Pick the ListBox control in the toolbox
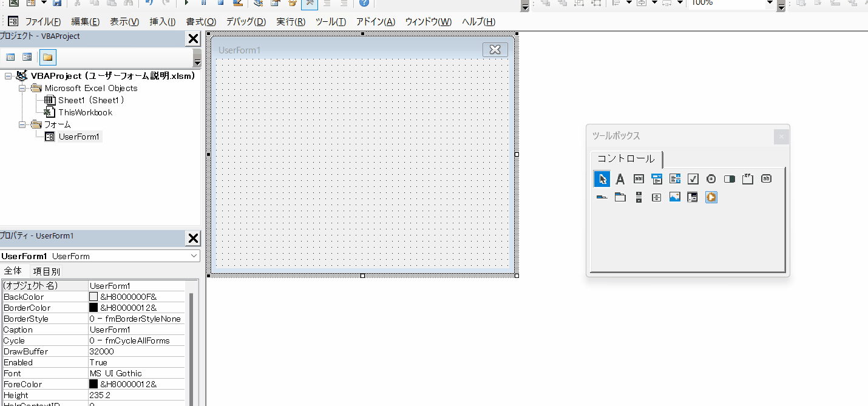The width and height of the screenshot is (868, 406). 675,179
